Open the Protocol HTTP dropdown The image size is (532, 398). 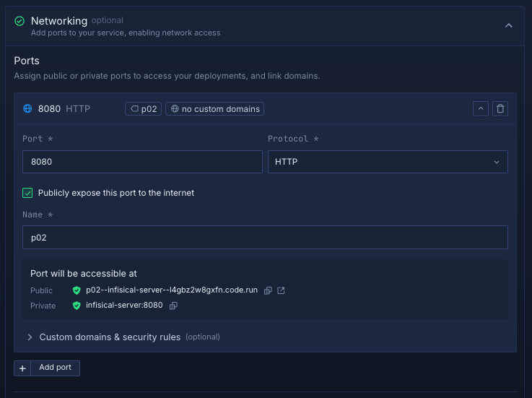tap(387, 162)
